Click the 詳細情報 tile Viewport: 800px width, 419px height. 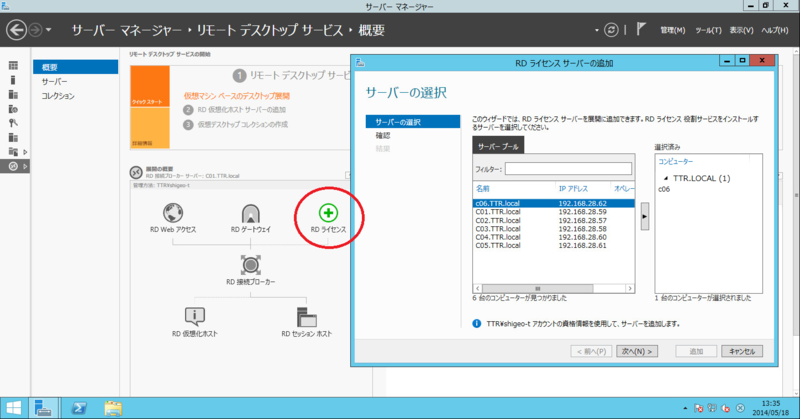(x=150, y=128)
